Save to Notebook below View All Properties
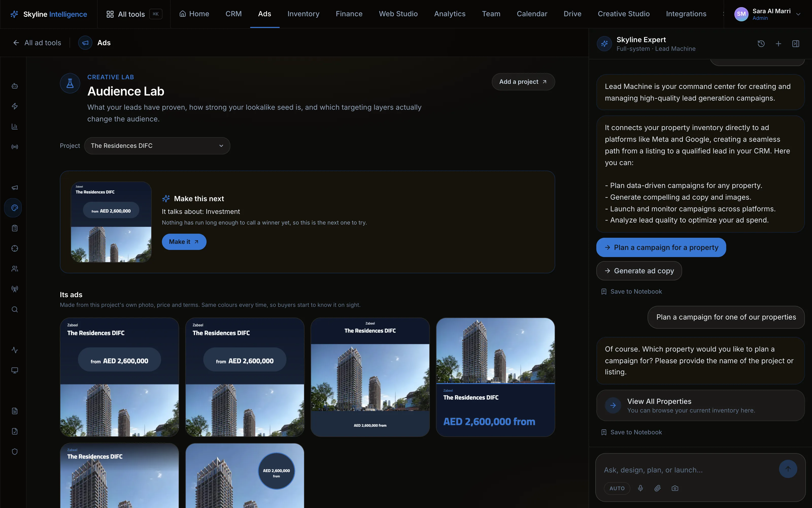 coord(632,432)
